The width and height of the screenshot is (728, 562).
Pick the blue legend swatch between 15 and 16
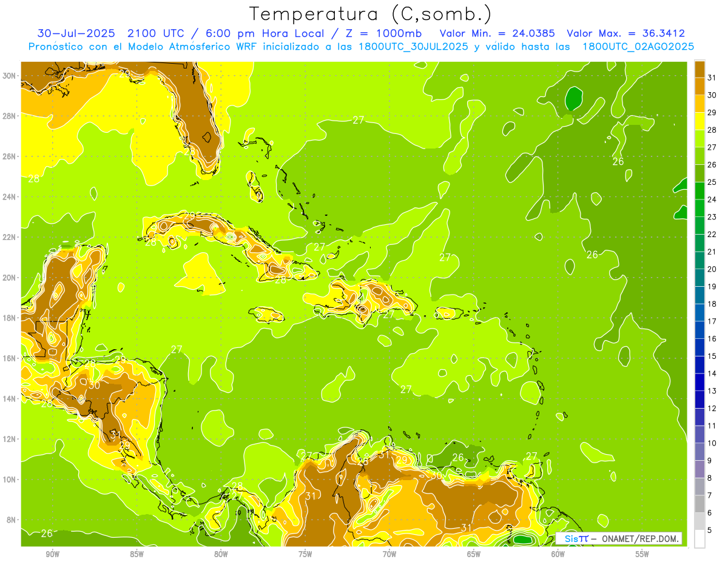[x=699, y=347]
